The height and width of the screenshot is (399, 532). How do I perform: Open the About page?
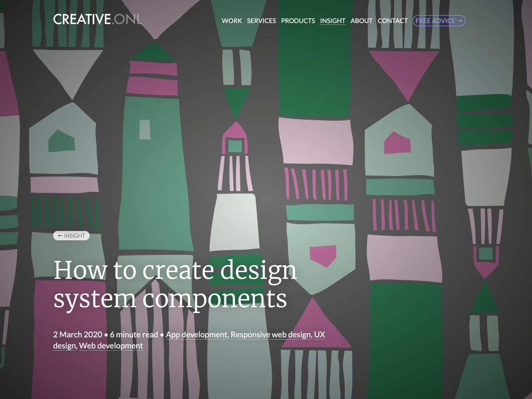(361, 21)
